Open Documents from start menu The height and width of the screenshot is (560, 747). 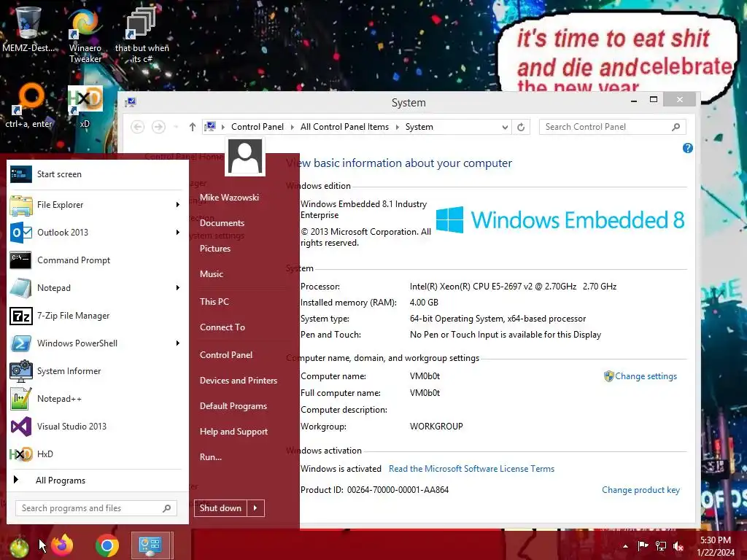(x=222, y=223)
